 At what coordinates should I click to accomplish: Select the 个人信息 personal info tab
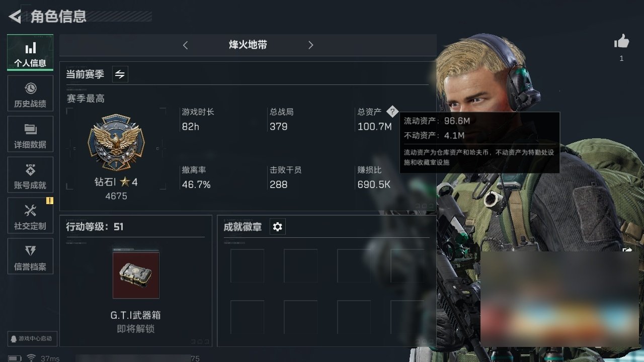click(x=30, y=52)
